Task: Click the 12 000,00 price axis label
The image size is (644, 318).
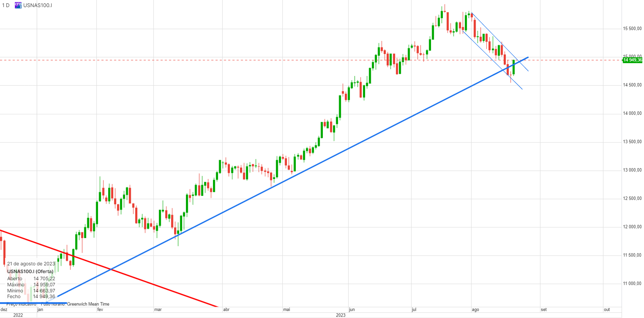Action: (632, 227)
